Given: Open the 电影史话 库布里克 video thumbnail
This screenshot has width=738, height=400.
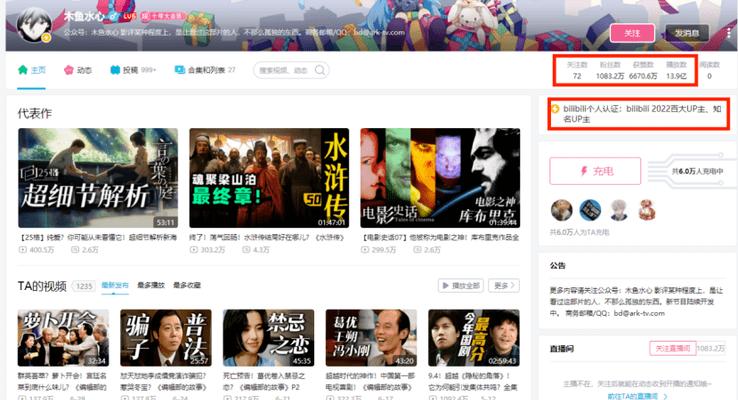Looking at the screenshot, I should 440,178.
